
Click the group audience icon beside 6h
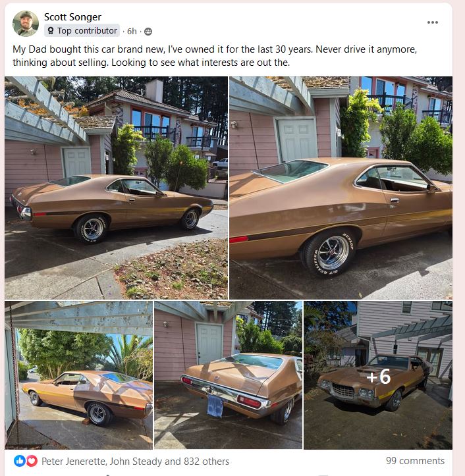[x=148, y=31]
